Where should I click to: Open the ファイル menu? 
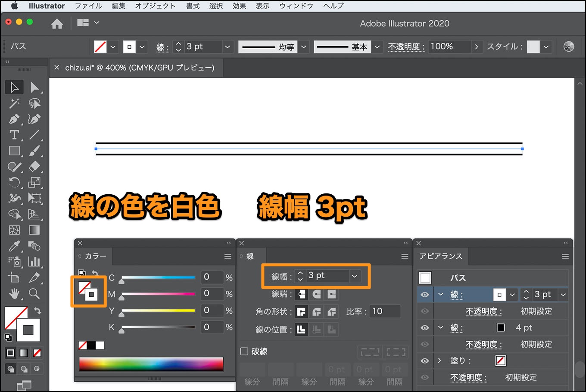click(x=88, y=6)
